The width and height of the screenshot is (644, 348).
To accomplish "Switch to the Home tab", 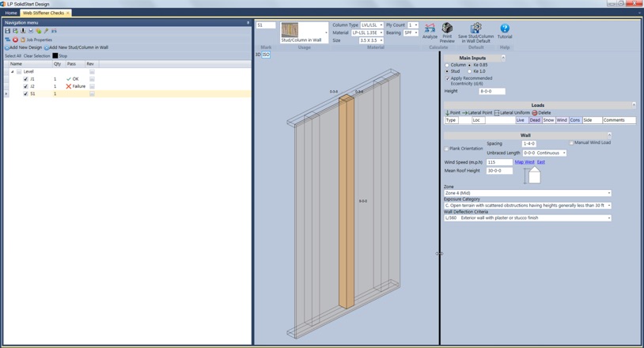I will pos(11,13).
